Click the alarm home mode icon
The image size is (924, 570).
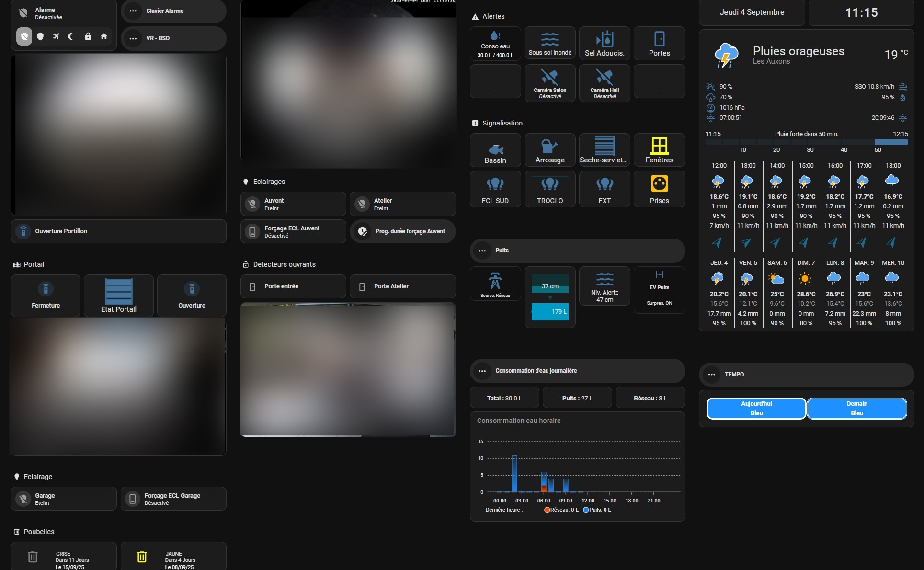[103, 36]
